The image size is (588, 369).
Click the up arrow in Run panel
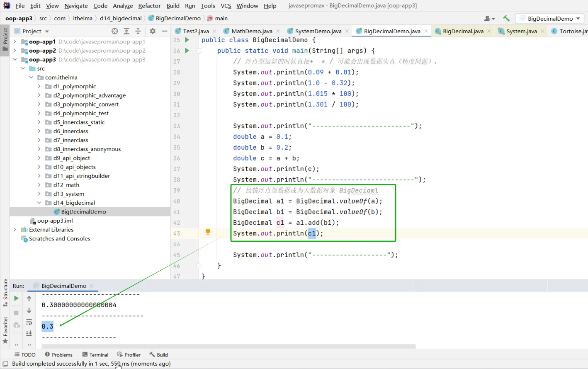29,299
